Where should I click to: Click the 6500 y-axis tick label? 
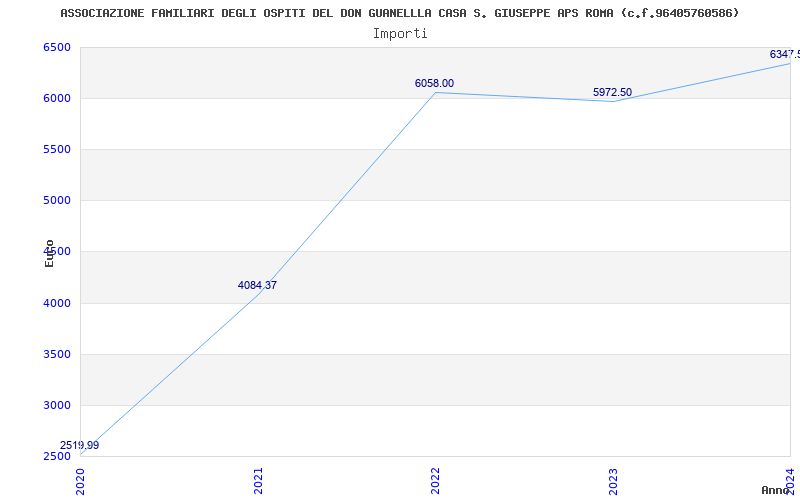57,47
